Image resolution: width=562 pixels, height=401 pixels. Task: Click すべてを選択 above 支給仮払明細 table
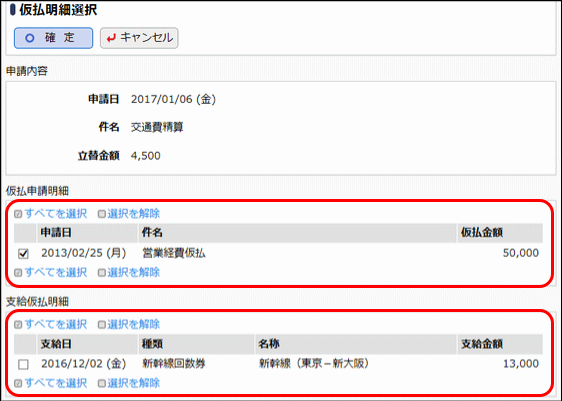click(56, 325)
